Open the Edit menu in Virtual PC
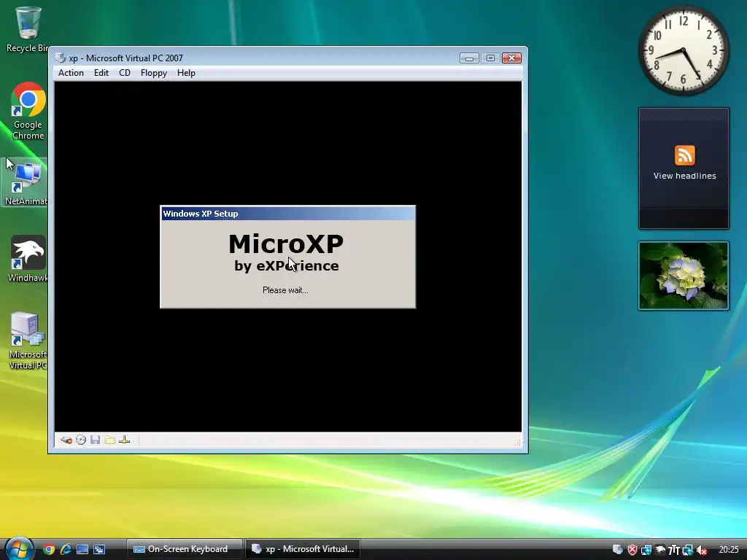The height and width of the screenshot is (560, 747). [101, 73]
